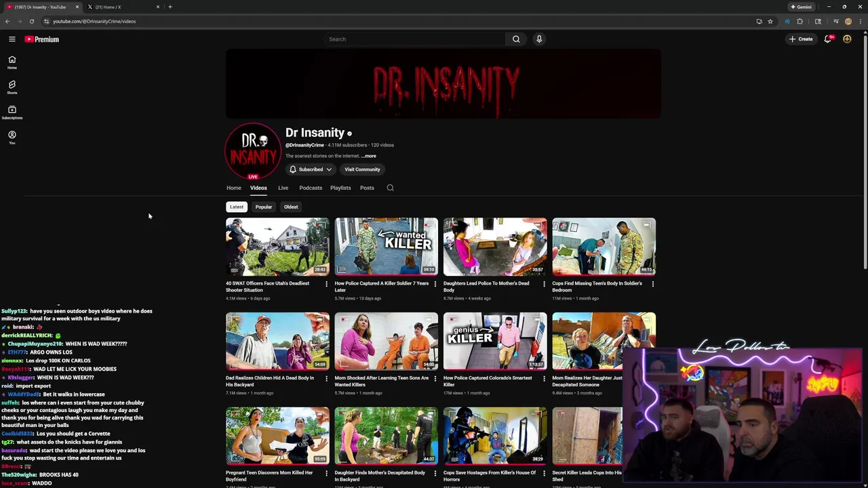Screen dimensions: 868x488
Task: Open the 40 SWAT Officers video title
Action: pyautogui.click(x=267, y=287)
